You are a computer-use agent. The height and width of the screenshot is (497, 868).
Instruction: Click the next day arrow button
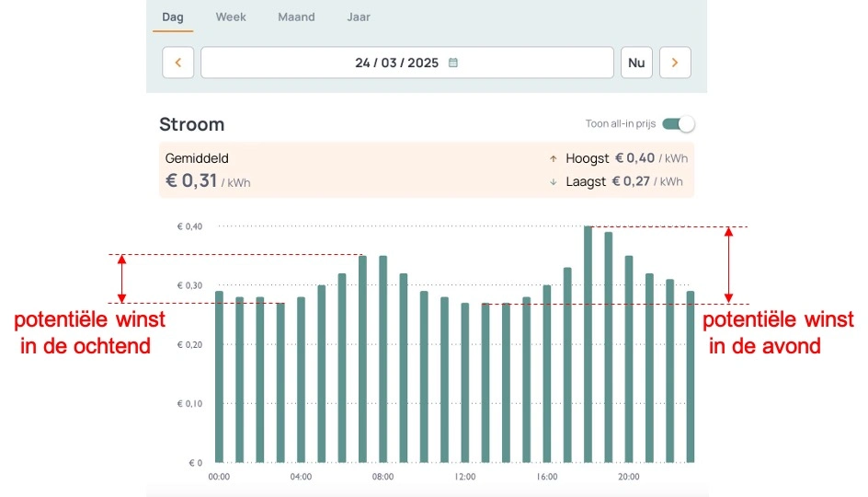coord(675,63)
